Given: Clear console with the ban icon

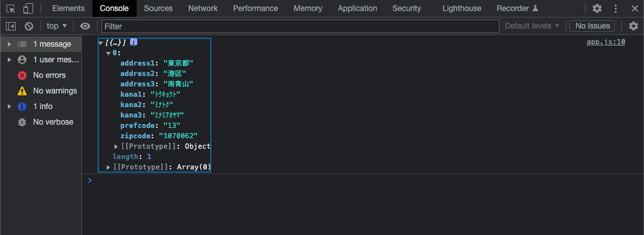Looking at the screenshot, I should pos(29,26).
